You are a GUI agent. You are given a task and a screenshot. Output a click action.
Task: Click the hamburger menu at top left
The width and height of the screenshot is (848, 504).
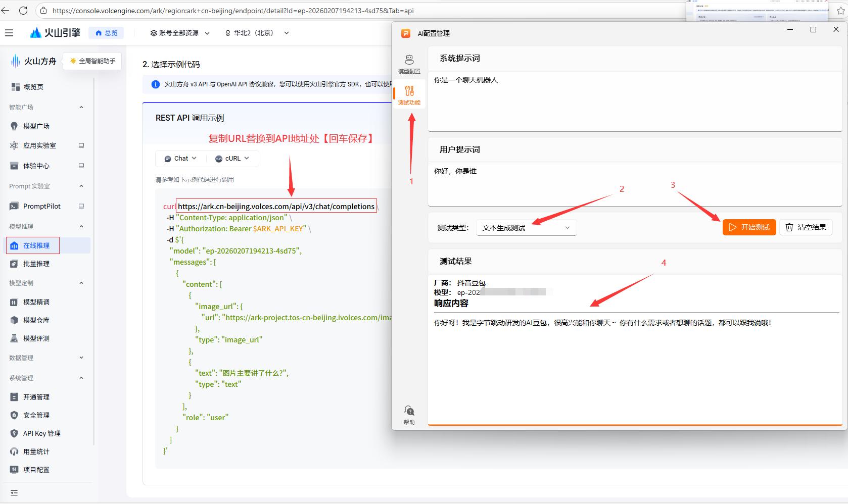coord(9,32)
